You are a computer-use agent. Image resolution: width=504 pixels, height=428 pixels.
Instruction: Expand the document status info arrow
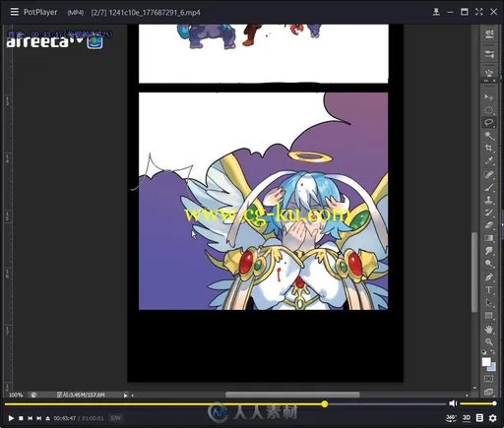(125, 396)
